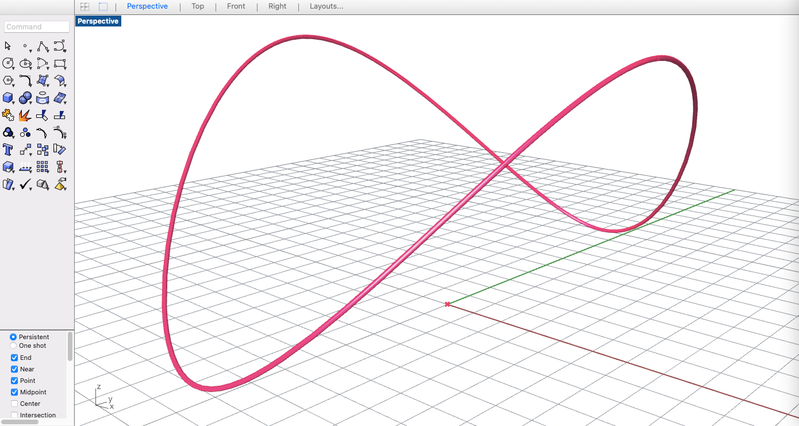
Task: Select the blue cube extract-surface tool
Action: tap(8, 167)
